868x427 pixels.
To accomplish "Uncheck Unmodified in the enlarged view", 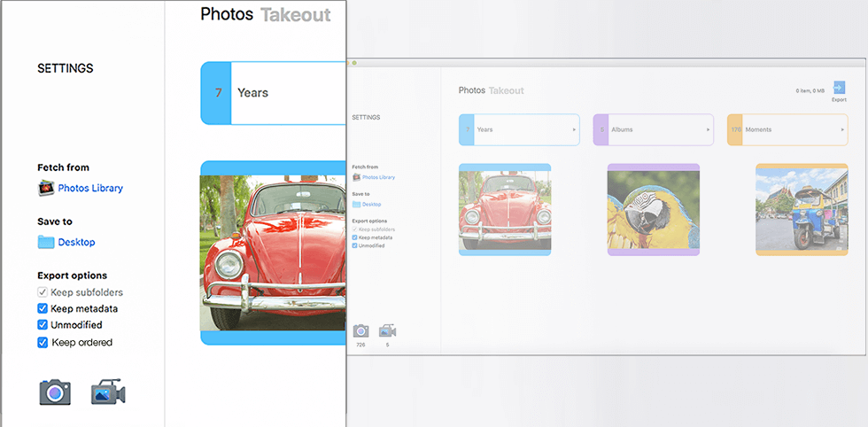I will pyautogui.click(x=43, y=325).
